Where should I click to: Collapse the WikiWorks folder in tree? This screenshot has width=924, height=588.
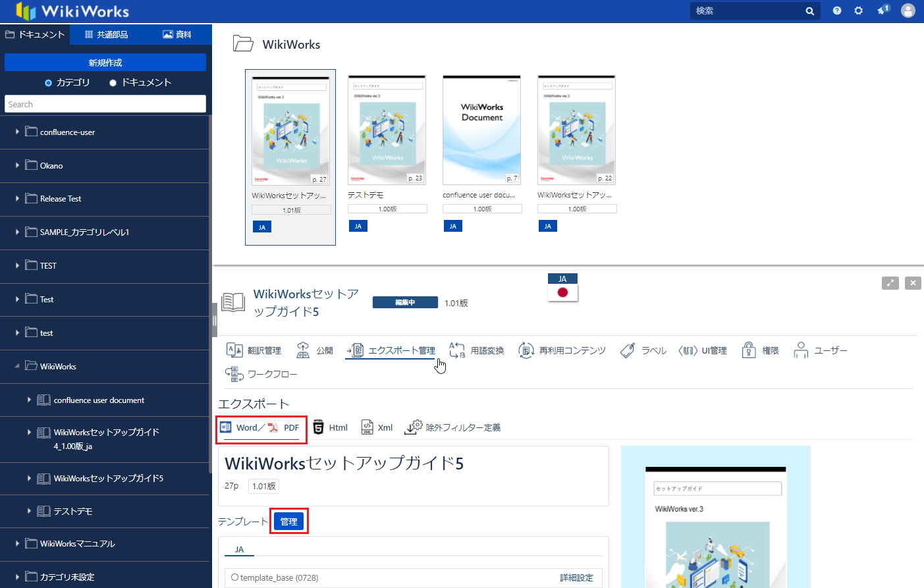tap(17, 366)
